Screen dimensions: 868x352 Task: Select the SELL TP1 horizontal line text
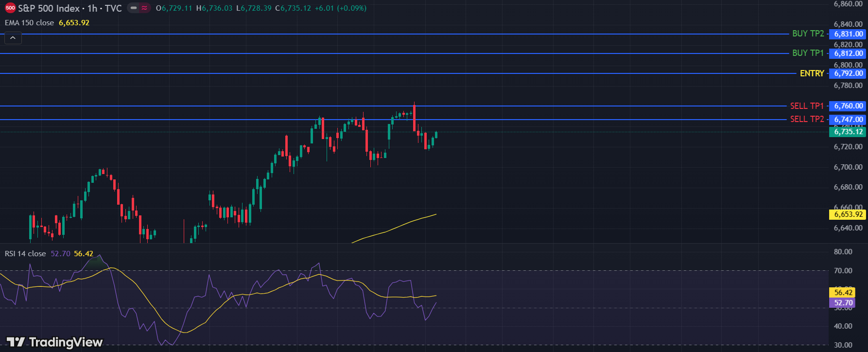(x=807, y=106)
